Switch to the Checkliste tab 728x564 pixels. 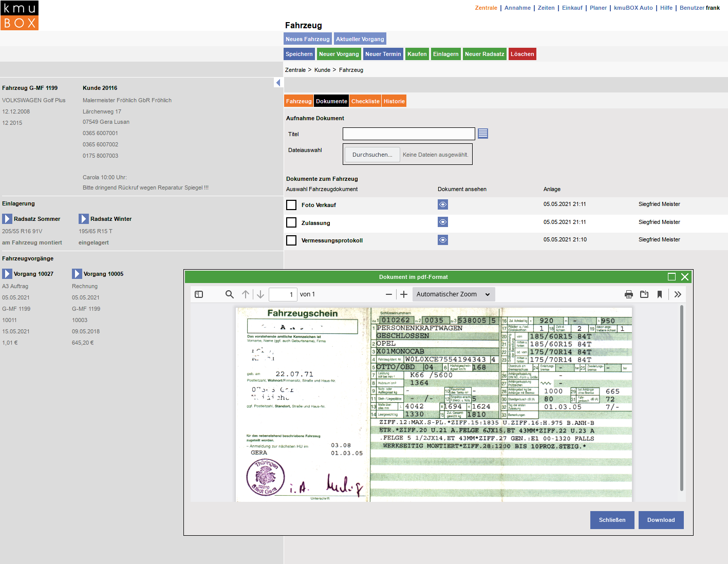pyautogui.click(x=365, y=101)
